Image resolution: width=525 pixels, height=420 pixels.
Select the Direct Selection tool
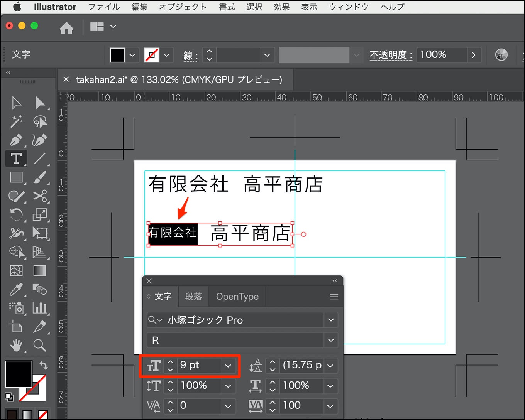click(x=40, y=103)
